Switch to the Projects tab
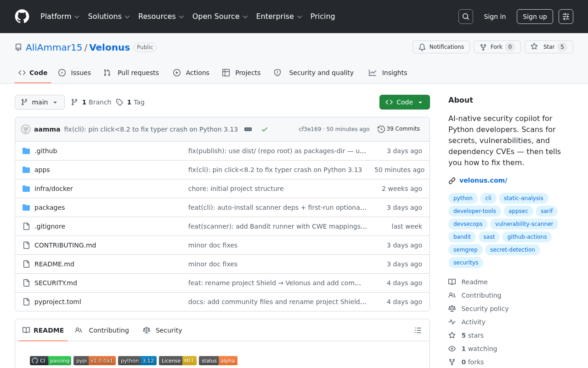The image size is (588, 368). pyautogui.click(x=241, y=73)
